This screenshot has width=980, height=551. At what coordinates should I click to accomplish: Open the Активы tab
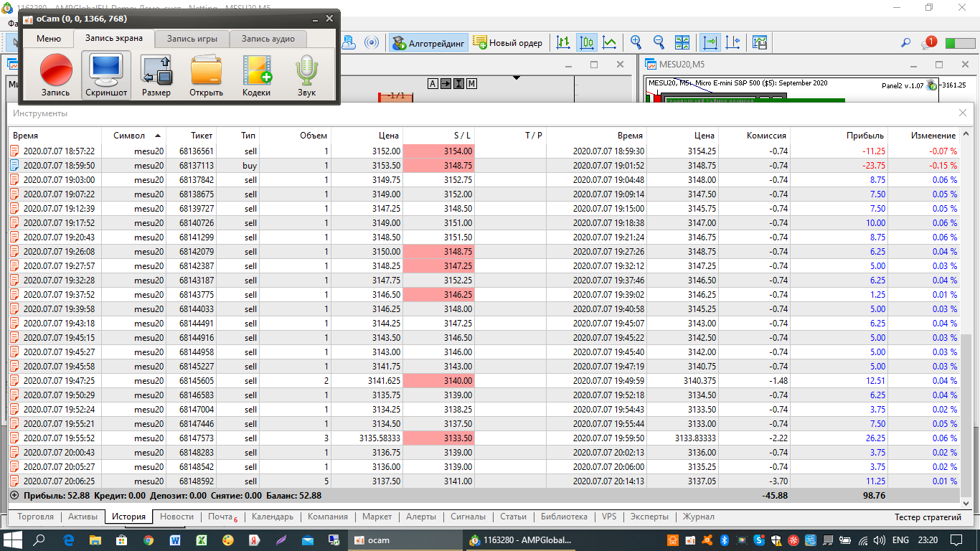click(x=83, y=517)
